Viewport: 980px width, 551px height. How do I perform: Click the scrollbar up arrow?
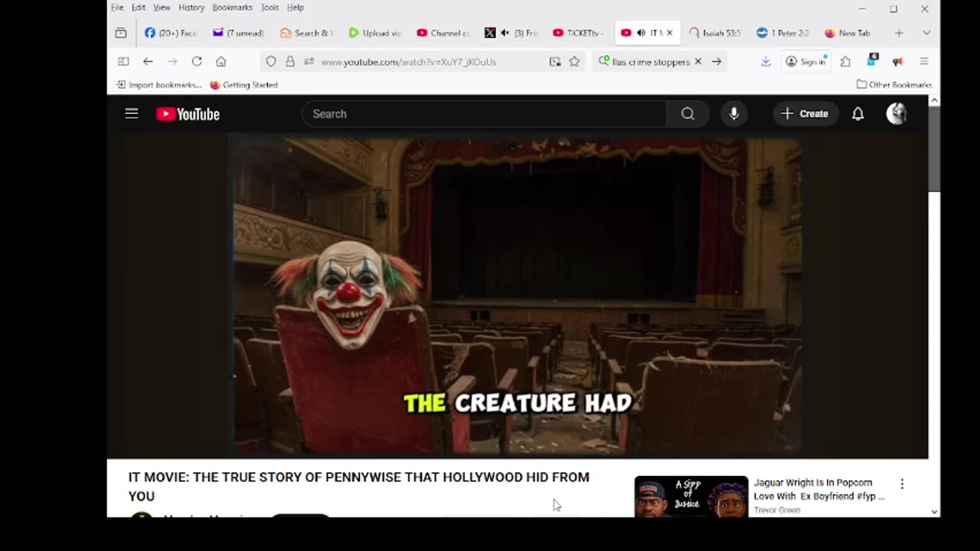934,100
